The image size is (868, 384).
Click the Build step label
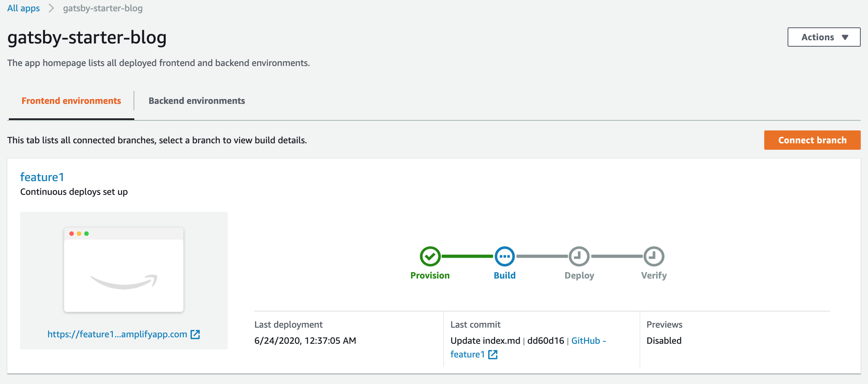504,275
